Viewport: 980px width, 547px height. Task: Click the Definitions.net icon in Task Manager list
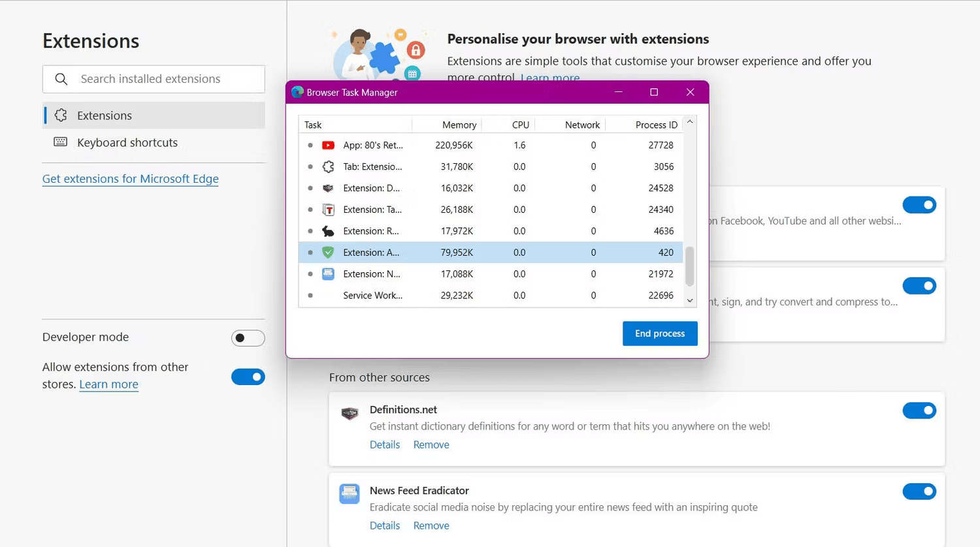pyautogui.click(x=328, y=188)
